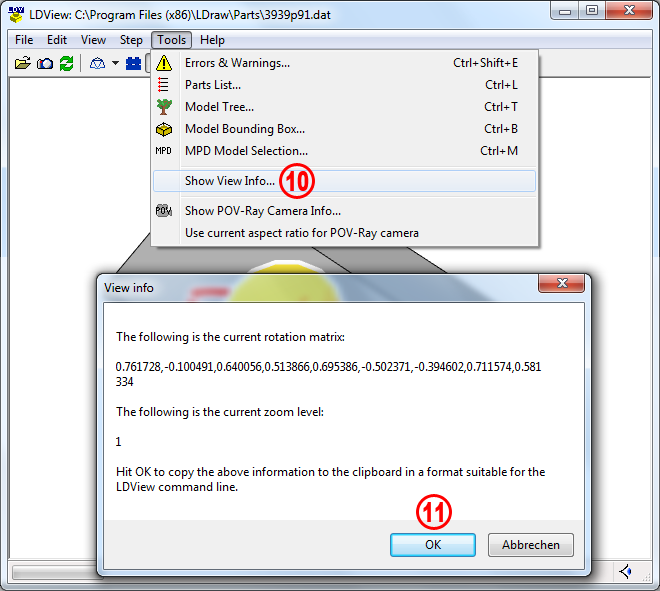The width and height of the screenshot is (660, 591).
Task: Click the snapshot camera toolbar icon
Action: [x=45, y=64]
